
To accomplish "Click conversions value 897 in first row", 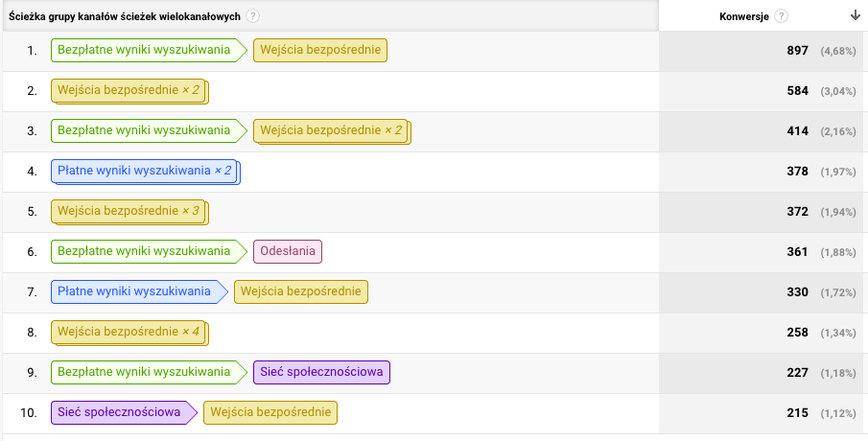I will coord(798,51).
